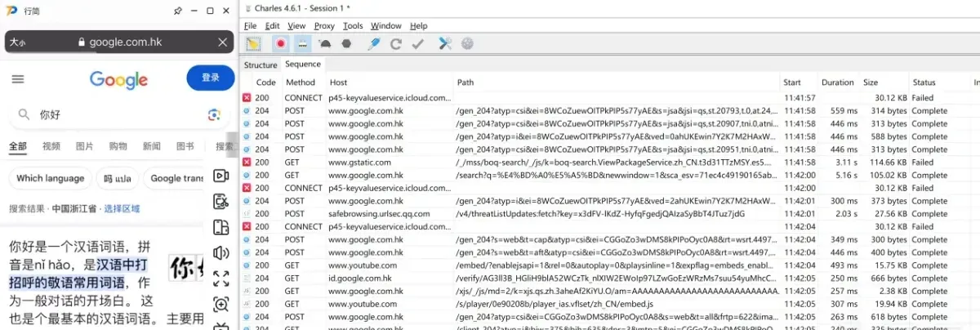This screenshot has height=330, width=980.
Task: Select the Sequence tab
Action: coord(303,65)
